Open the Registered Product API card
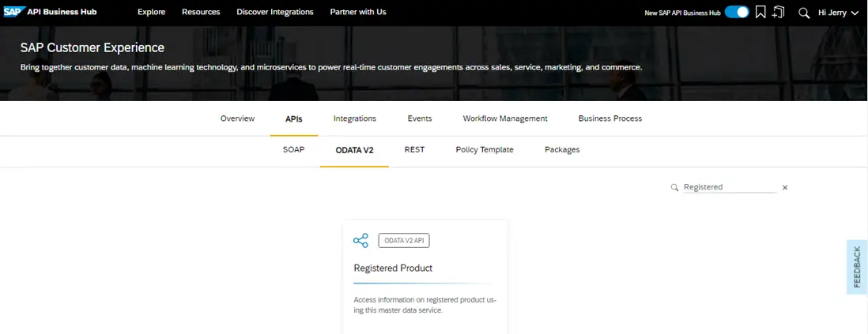The width and height of the screenshot is (868, 334). 393,268
